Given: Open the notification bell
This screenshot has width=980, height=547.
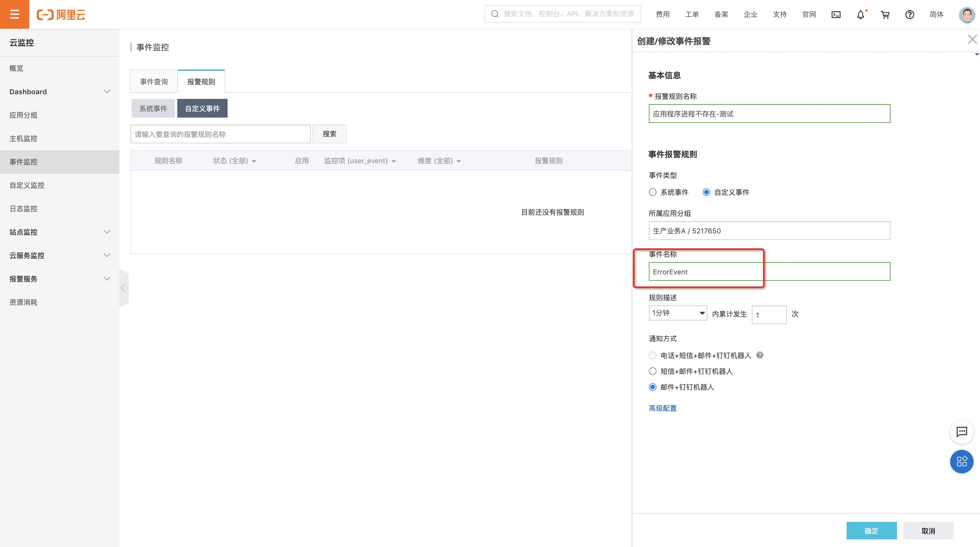Looking at the screenshot, I should (x=860, y=14).
